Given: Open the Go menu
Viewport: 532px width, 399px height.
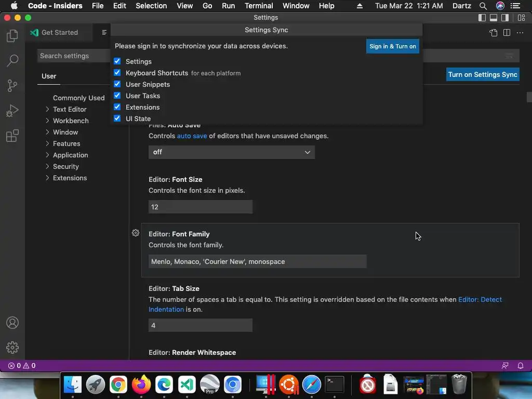Looking at the screenshot, I should pos(207,6).
